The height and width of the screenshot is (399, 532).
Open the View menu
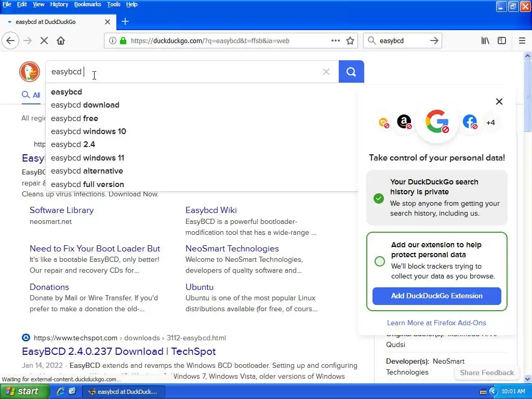[38, 4]
